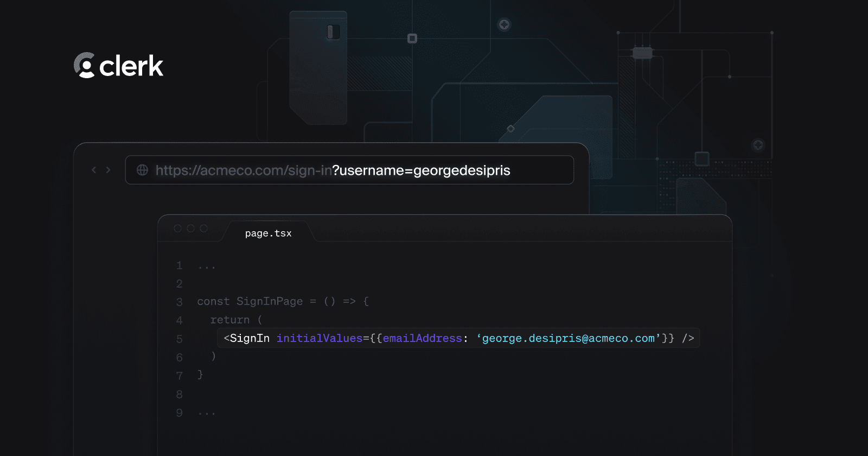Click line number 9 in gutter

point(179,413)
